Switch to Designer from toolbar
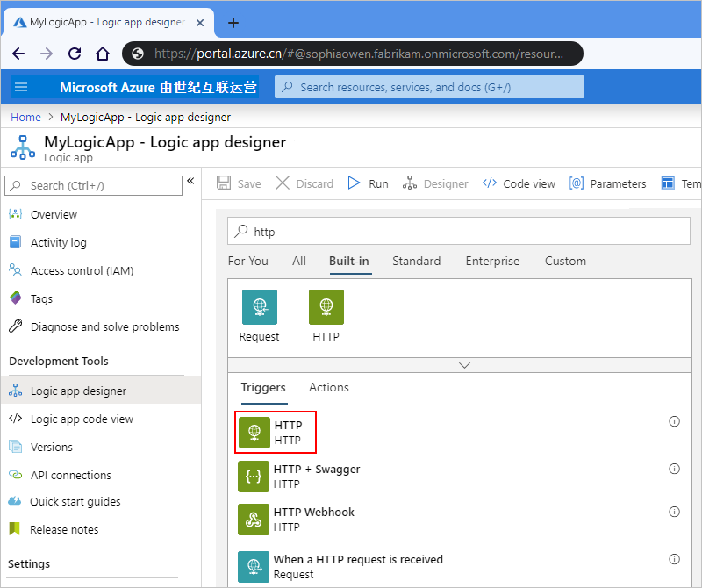The width and height of the screenshot is (702, 588). (435, 183)
